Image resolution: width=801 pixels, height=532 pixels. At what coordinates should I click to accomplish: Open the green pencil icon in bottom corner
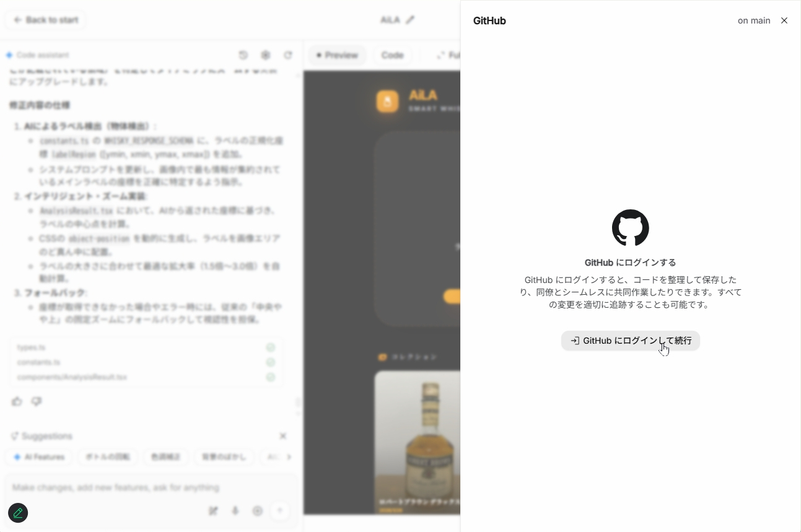click(17, 513)
